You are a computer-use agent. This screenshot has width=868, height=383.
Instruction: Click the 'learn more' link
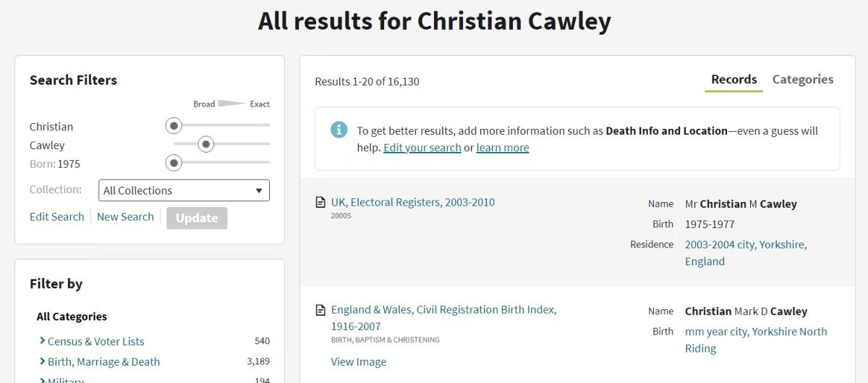(x=502, y=148)
